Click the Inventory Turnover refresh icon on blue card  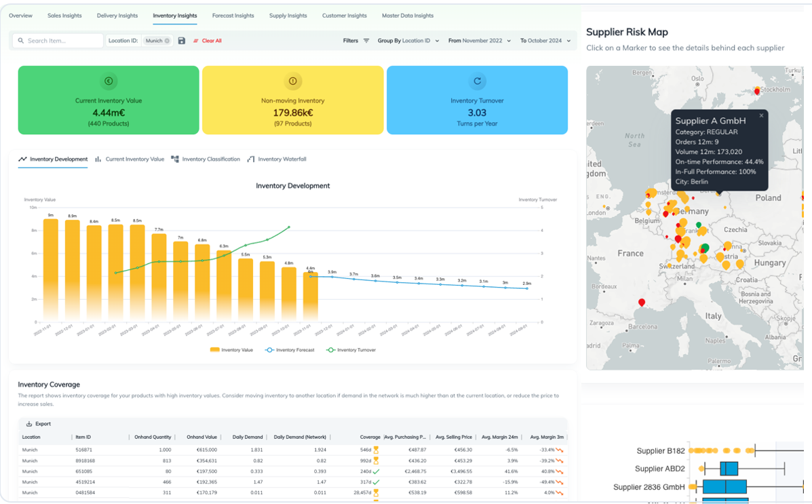[478, 81]
